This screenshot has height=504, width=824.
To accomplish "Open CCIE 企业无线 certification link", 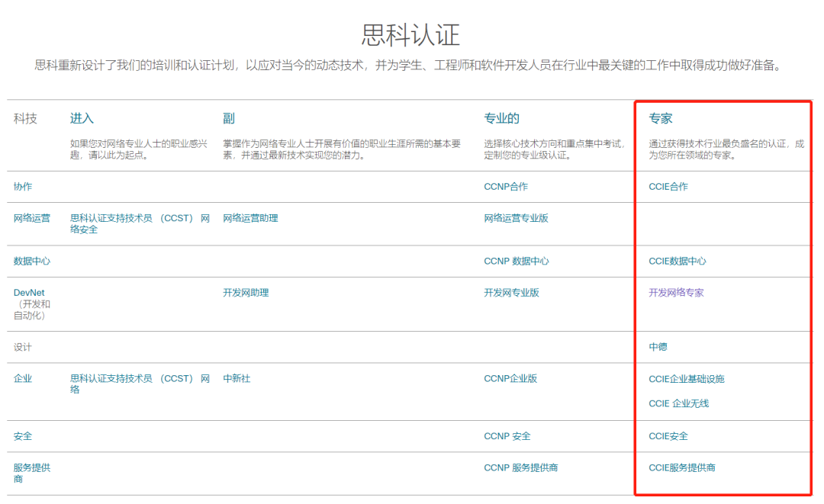I will (678, 403).
